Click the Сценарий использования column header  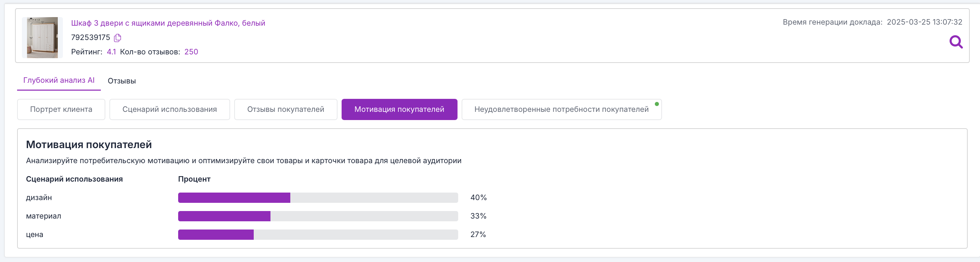tap(74, 179)
